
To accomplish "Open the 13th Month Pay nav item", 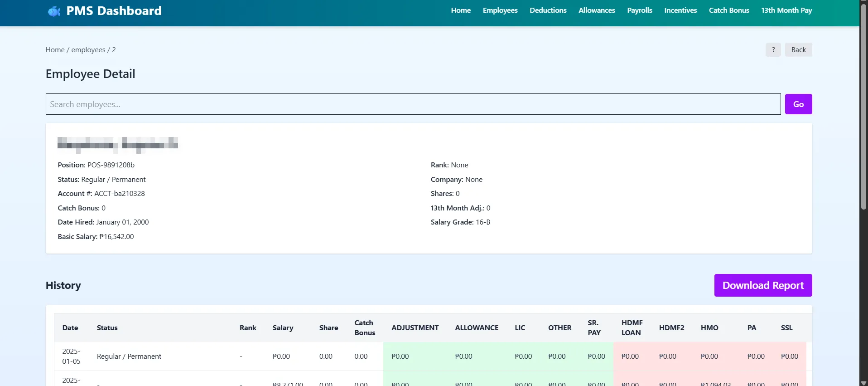I will tap(786, 10).
